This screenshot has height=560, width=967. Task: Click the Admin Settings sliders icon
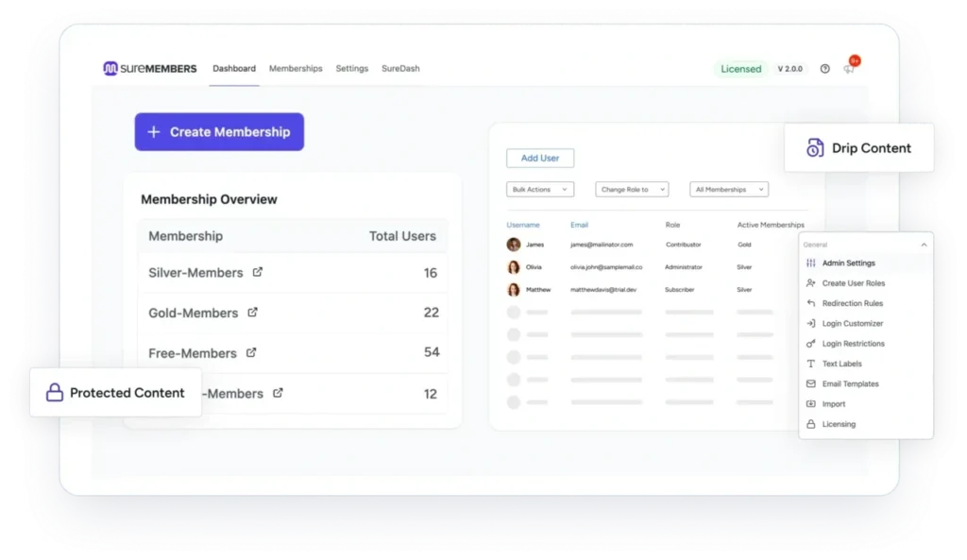click(811, 263)
